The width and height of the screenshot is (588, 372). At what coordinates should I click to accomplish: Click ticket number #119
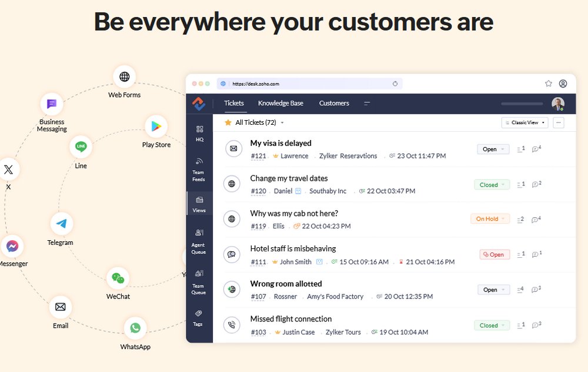pos(258,227)
